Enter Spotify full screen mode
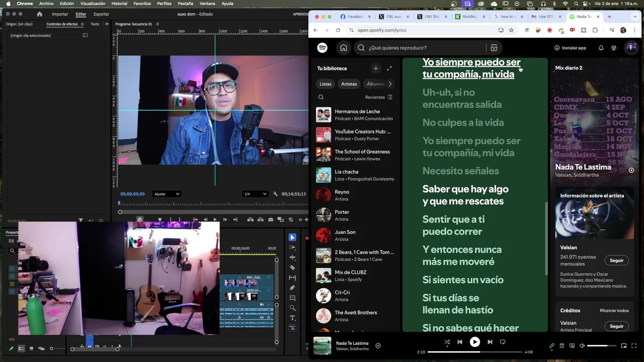The height and width of the screenshot is (362, 644). pyautogui.click(x=634, y=346)
